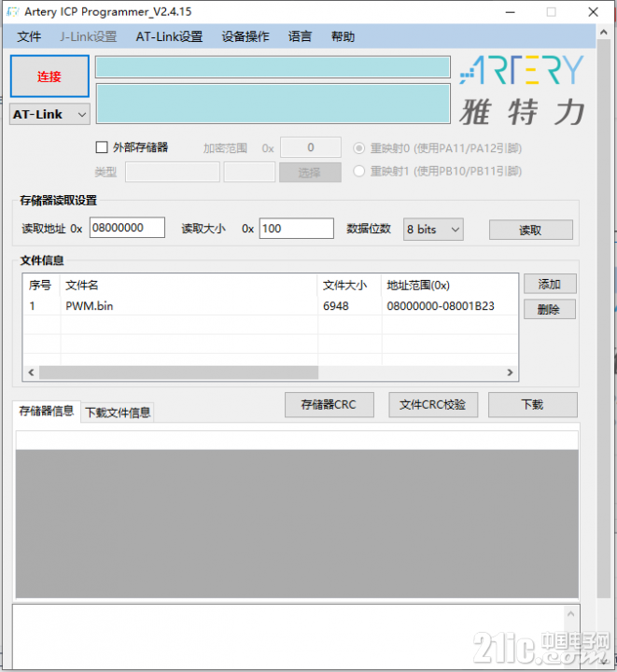
Task: Select the PWM.bin file row
Action: pos(271,306)
